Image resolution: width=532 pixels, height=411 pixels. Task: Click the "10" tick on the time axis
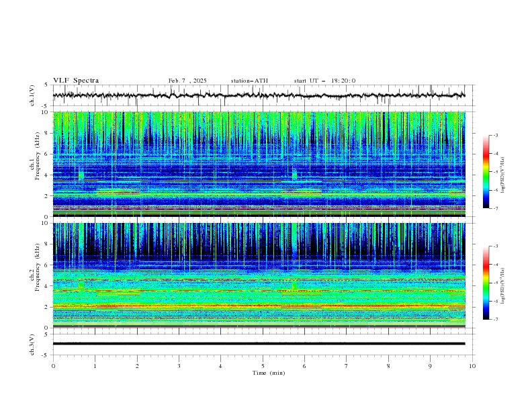pyautogui.click(x=472, y=366)
